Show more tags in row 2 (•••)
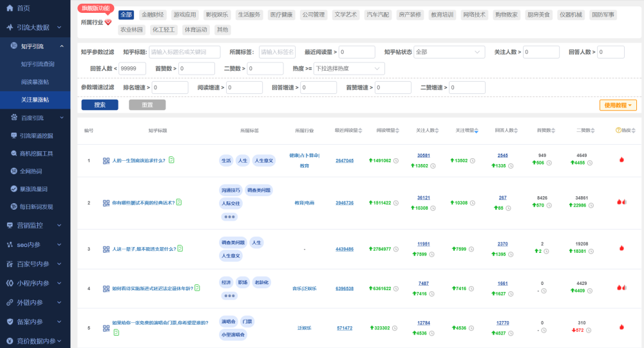The image size is (644, 348). pyautogui.click(x=229, y=217)
